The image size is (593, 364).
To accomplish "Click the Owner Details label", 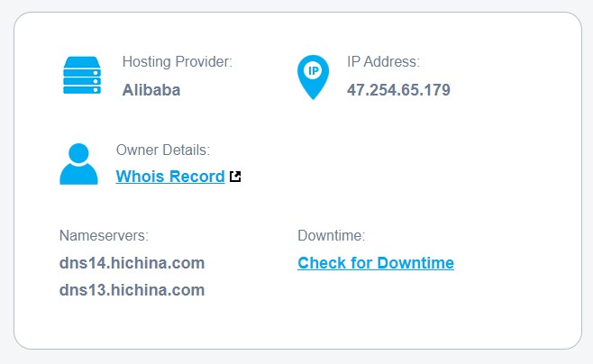I will [x=163, y=150].
